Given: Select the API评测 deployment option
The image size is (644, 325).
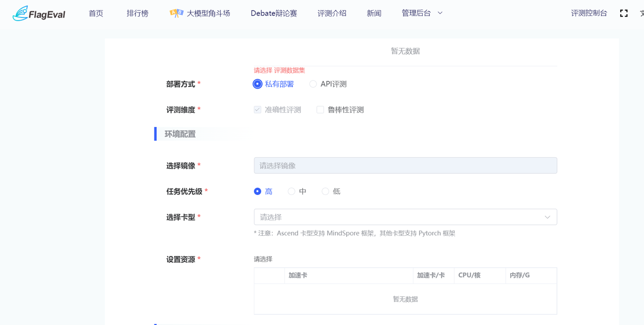Looking at the screenshot, I should [313, 84].
